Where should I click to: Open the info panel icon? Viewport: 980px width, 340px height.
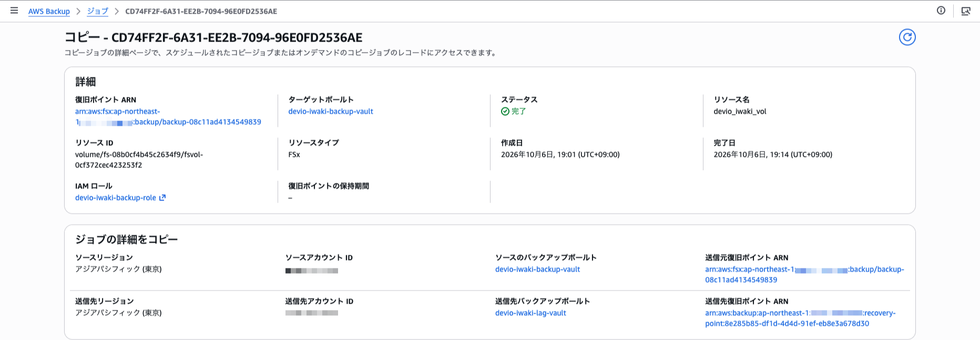(941, 11)
